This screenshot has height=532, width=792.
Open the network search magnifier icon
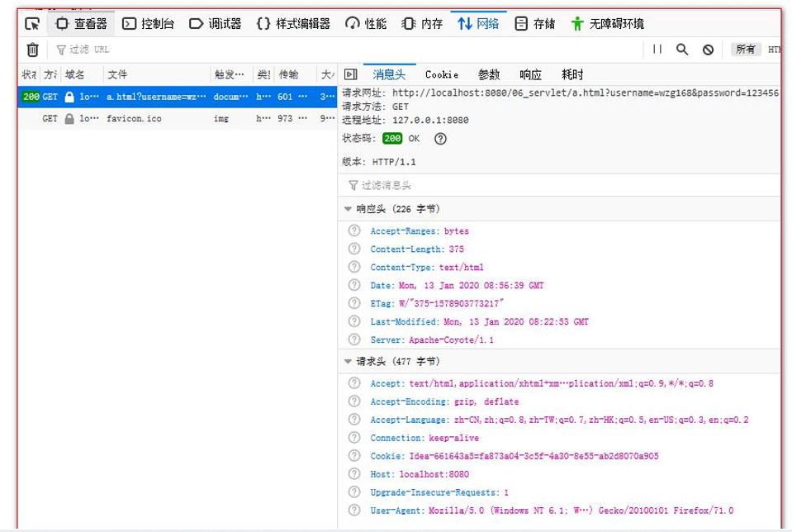[x=682, y=49]
